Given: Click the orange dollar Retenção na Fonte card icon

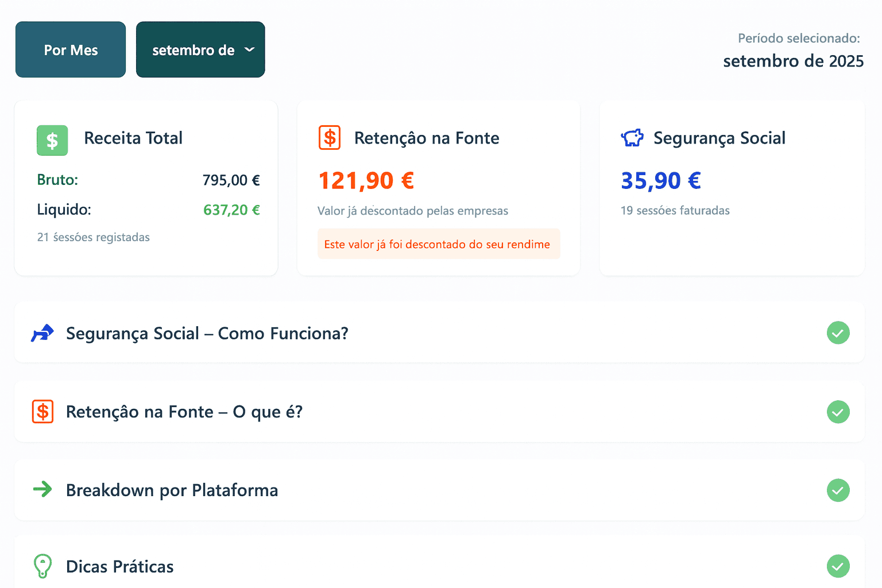Looking at the screenshot, I should tap(330, 138).
